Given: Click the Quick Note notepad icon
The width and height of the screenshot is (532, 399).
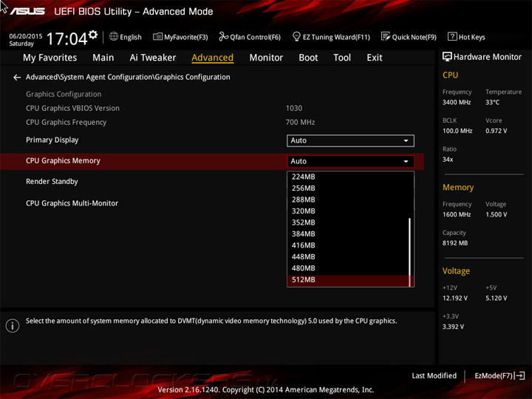Looking at the screenshot, I should pyautogui.click(x=386, y=36).
